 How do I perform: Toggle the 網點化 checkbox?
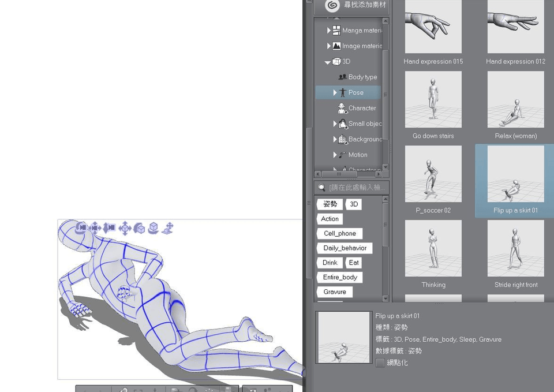click(x=380, y=363)
